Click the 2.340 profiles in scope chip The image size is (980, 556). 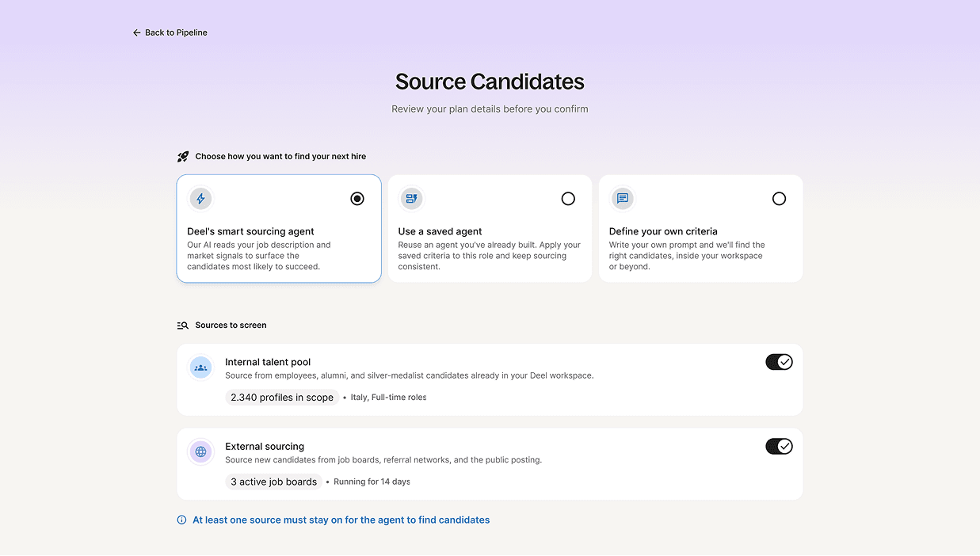click(x=282, y=398)
